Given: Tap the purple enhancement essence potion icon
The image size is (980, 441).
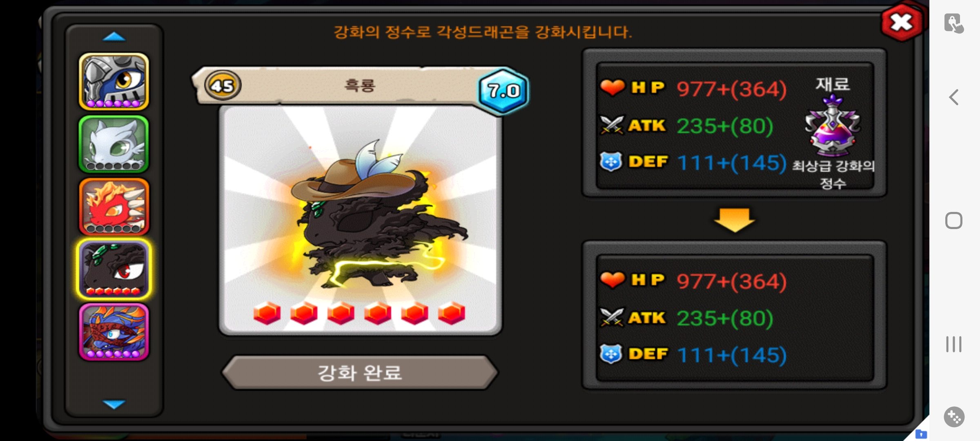Looking at the screenshot, I should click(x=833, y=125).
